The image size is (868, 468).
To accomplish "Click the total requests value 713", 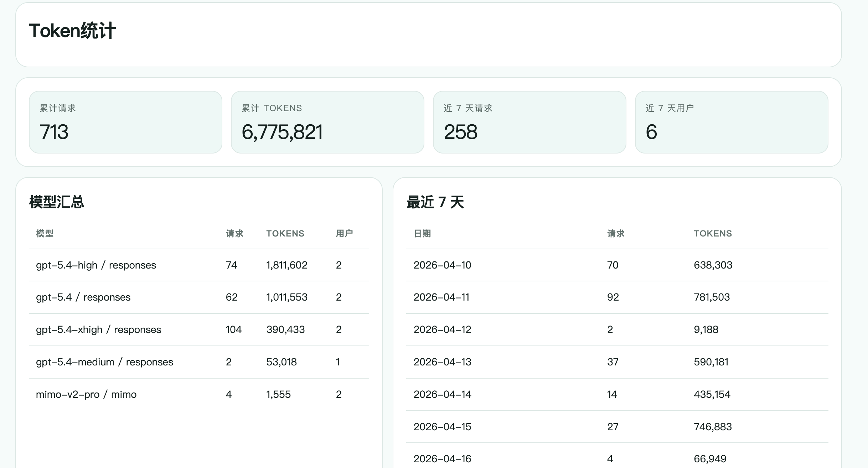I will tap(54, 132).
